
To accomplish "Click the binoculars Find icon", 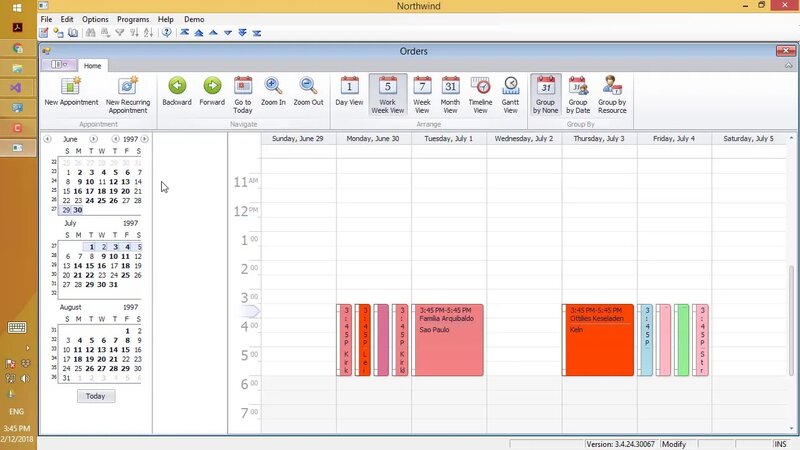I will click(90, 33).
